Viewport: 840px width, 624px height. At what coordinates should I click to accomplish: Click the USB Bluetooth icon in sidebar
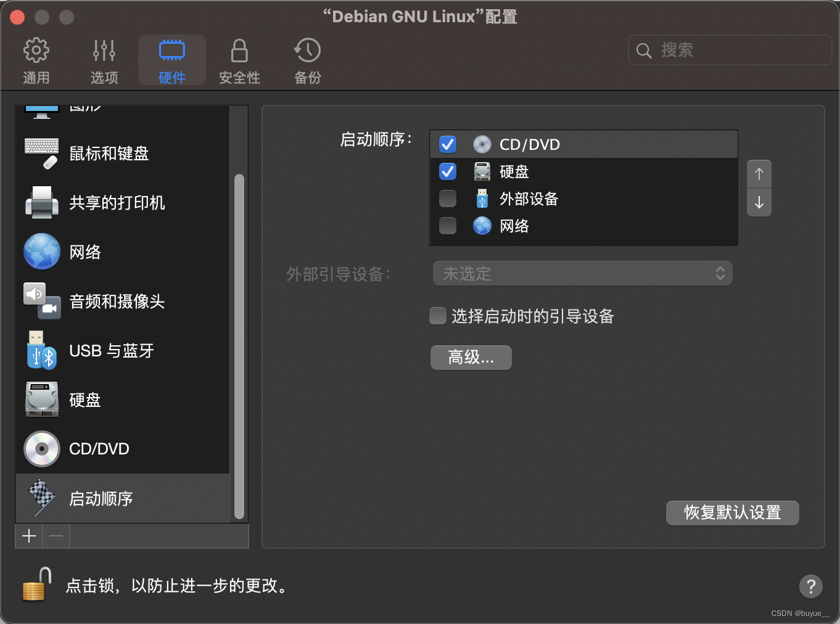42,350
